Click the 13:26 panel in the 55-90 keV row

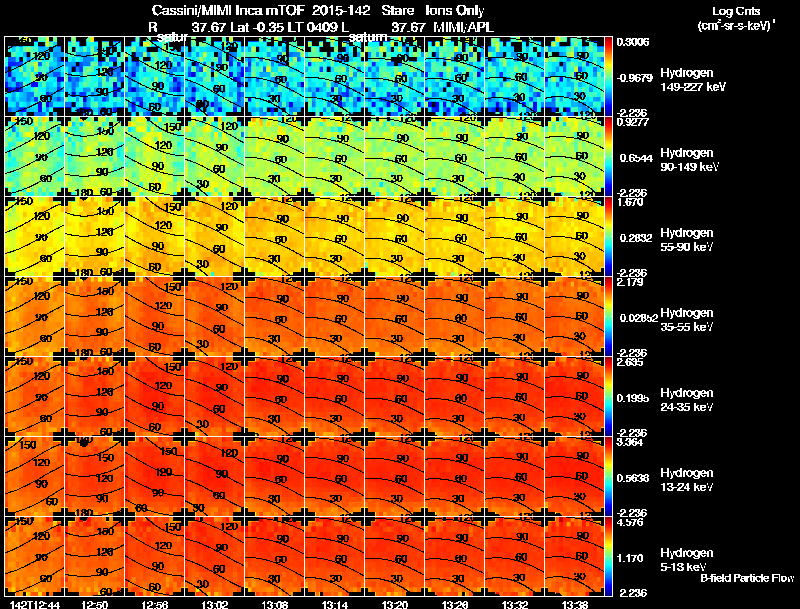(x=455, y=236)
